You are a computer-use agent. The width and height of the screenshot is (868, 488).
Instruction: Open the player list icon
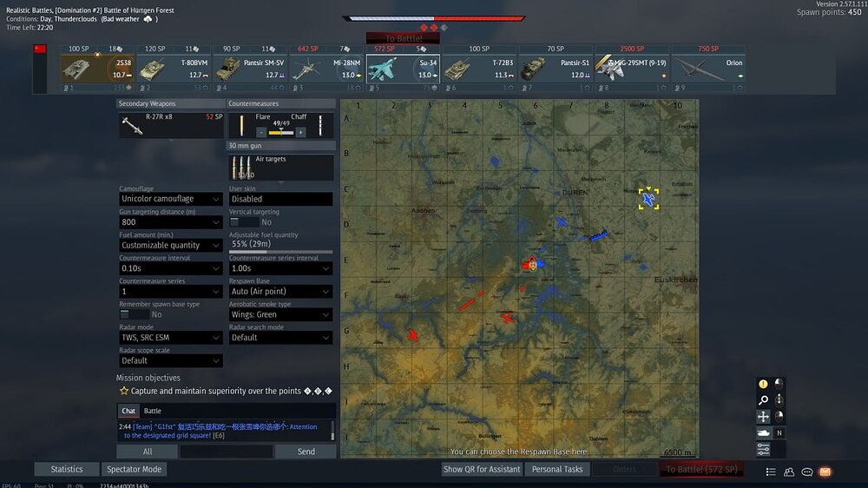[x=771, y=472]
